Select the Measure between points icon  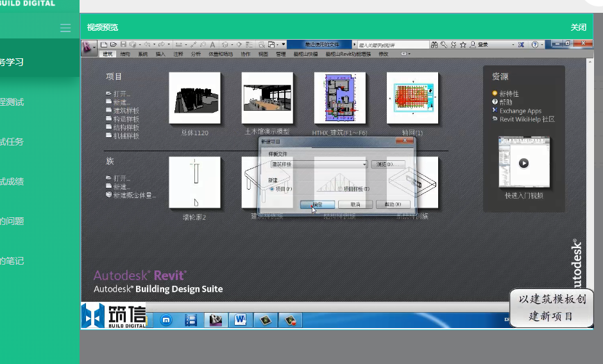pyautogui.click(x=194, y=45)
